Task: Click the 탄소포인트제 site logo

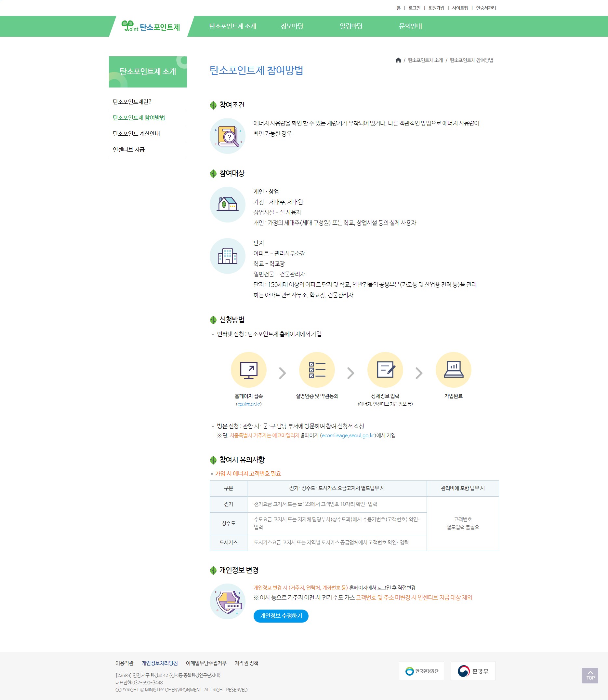Action: 151,26
